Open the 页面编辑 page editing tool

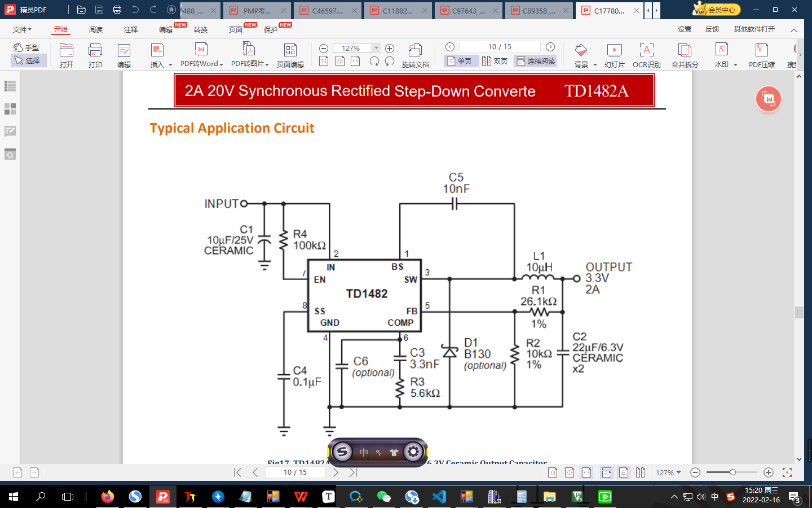[290, 55]
